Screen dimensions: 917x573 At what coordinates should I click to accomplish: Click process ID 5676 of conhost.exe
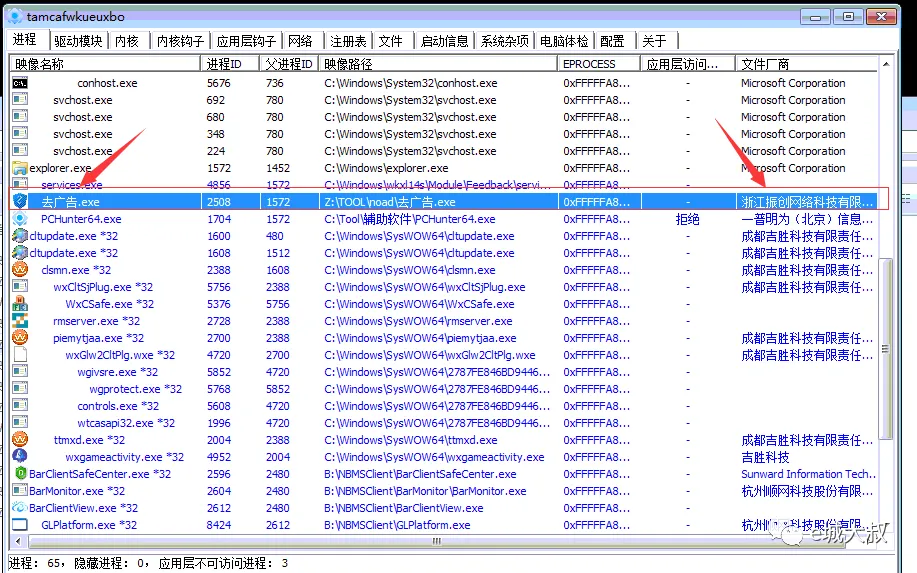(x=219, y=83)
